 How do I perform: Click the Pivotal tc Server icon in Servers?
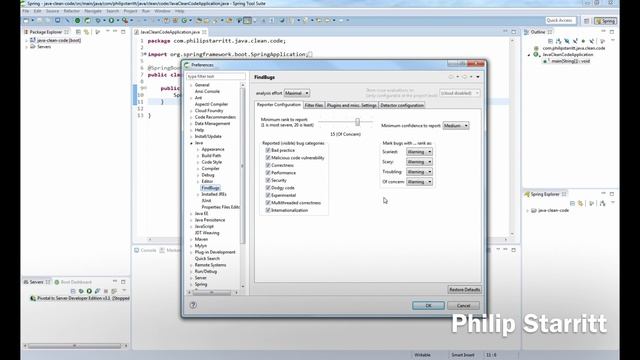[x=33, y=298]
